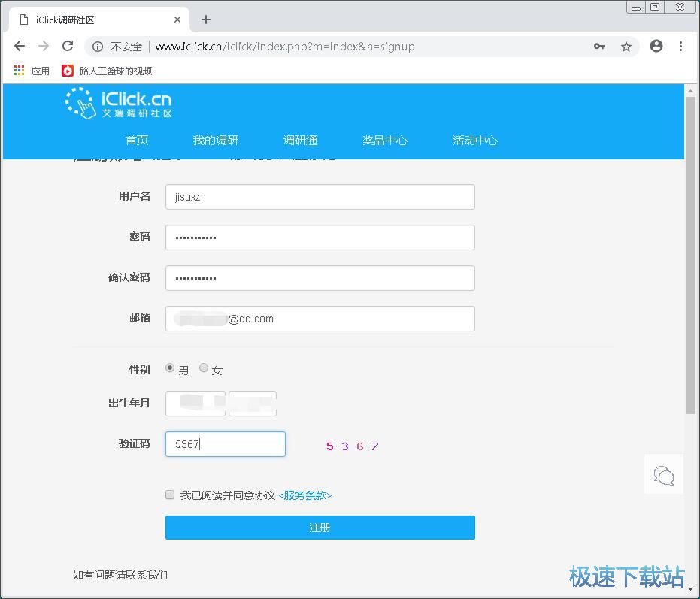This screenshot has width=700, height=599.
Task: Click the 邮箱 email field
Action: (x=320, y=319)
